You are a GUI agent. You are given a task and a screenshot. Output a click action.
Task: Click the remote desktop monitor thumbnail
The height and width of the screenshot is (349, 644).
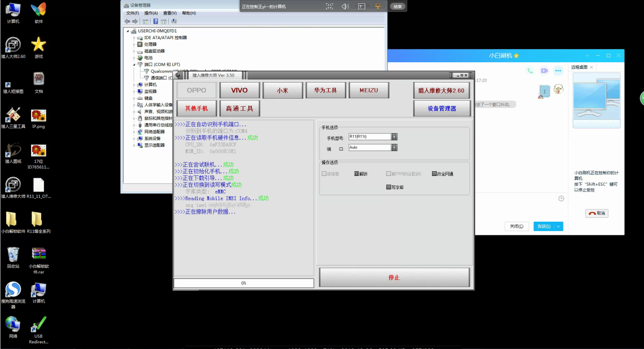tap(596, 100)
